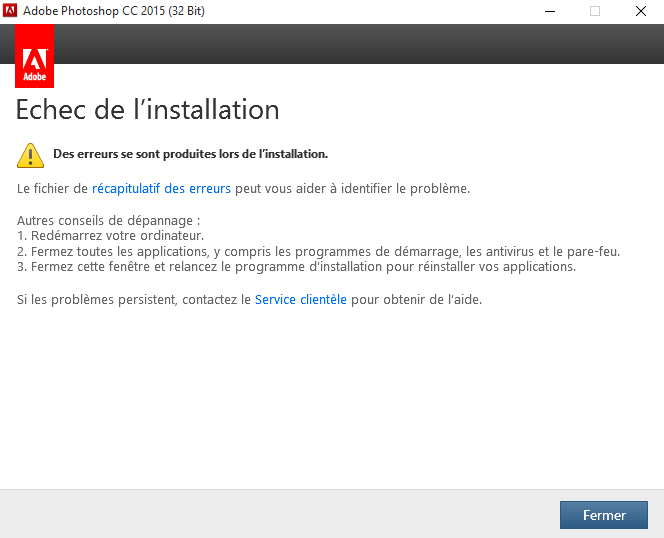This screenshot has width=664, height=538.
Task: Click tip 3 about relaunching the installer
Action: coord(296,267)
